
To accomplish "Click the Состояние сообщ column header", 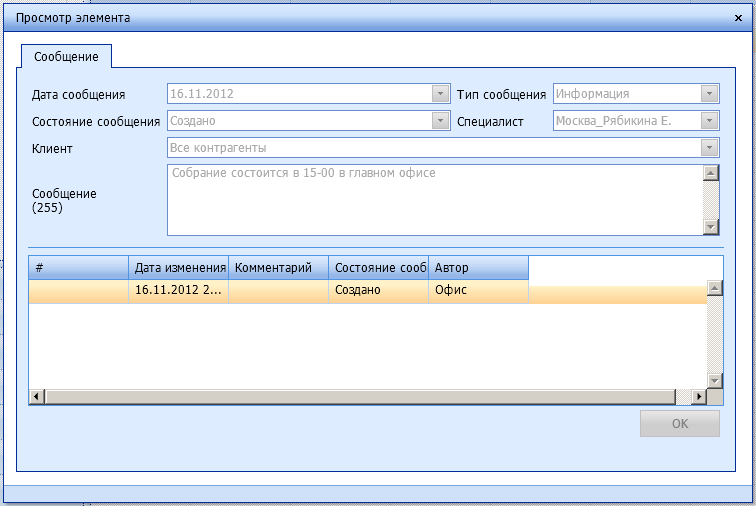I will pyautogui.click(x=378, y=268).
